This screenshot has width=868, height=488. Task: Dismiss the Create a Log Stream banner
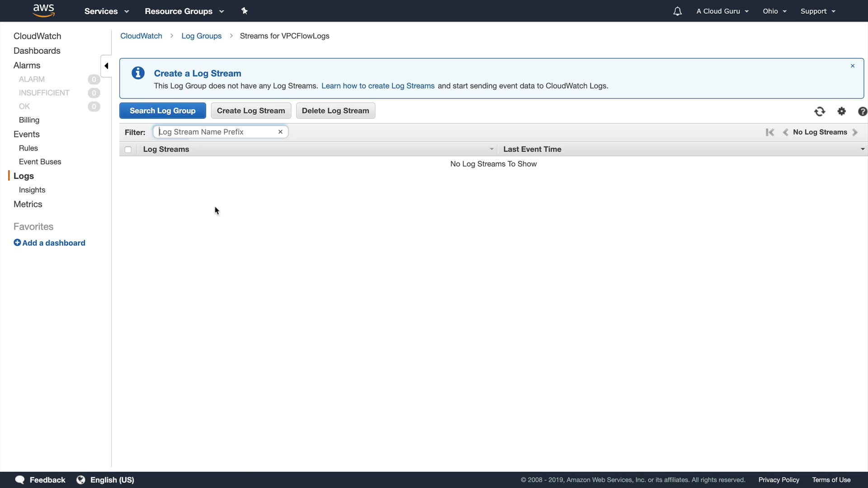(x=853, y=66)
